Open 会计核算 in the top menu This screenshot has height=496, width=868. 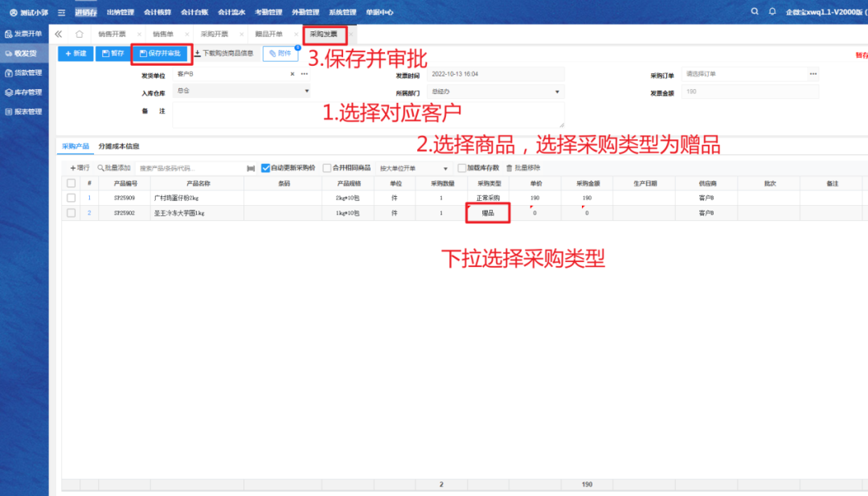(x=157, y=12)
